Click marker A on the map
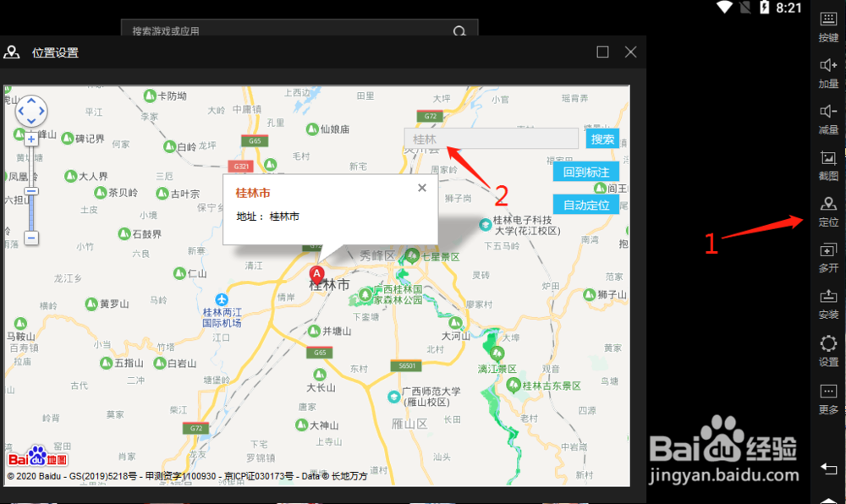846x504 pixels. (316, 274)
